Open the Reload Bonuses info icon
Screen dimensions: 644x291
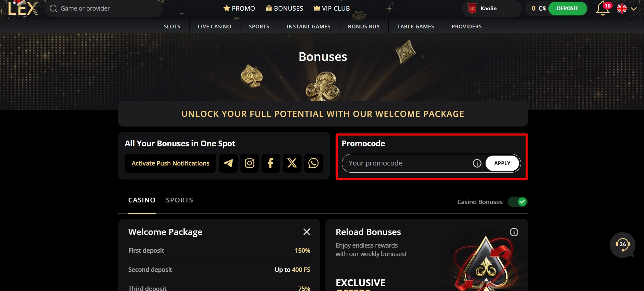coord(514,232)
